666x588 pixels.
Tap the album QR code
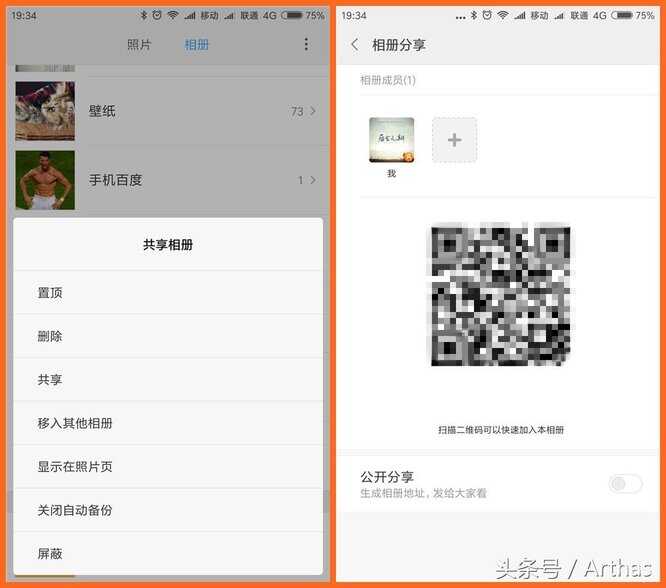501,296
